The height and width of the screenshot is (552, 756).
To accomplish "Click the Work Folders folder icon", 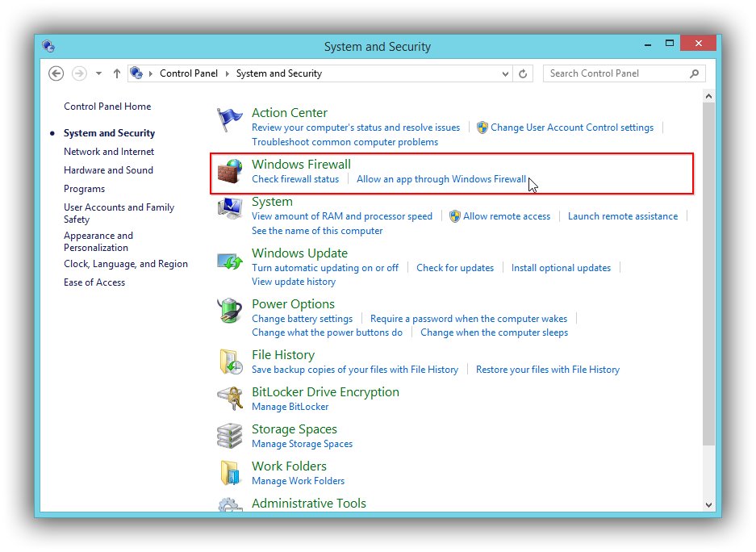I will 229,473.
